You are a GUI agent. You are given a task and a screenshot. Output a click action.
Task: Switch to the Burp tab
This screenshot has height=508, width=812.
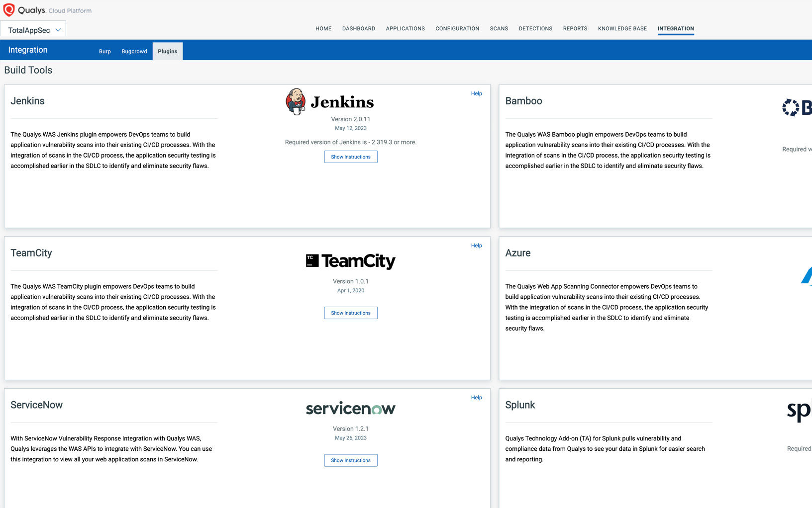105,51
